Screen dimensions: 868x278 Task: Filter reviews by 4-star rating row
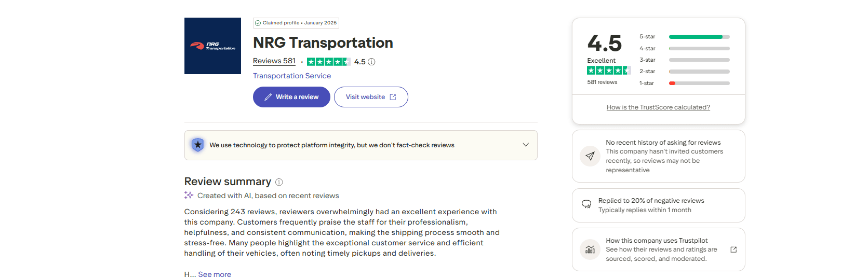point(684,48)
